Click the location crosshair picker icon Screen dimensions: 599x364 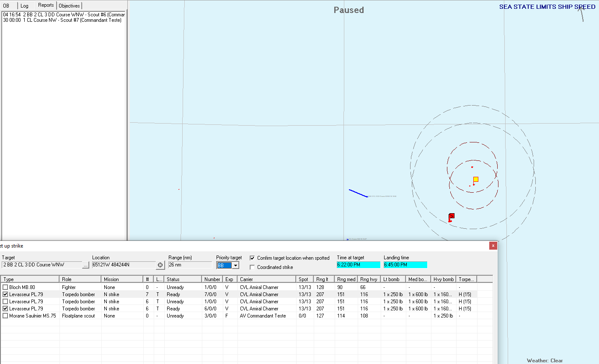[x=160, y=265]
